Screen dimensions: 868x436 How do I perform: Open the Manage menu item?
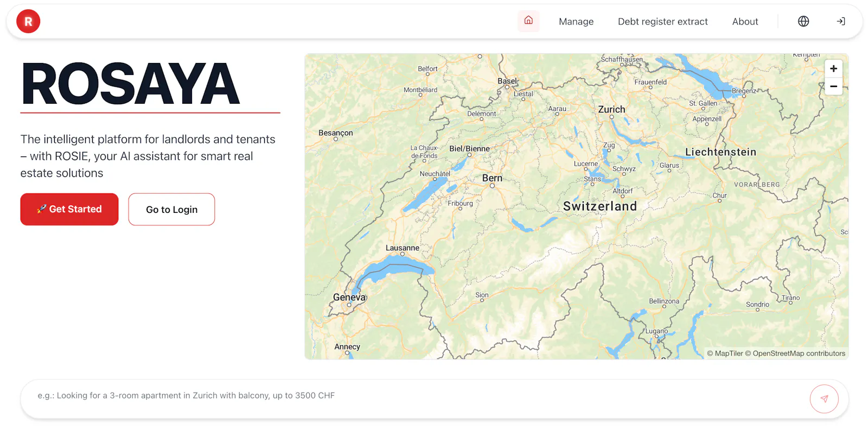(x=576, y=22)
